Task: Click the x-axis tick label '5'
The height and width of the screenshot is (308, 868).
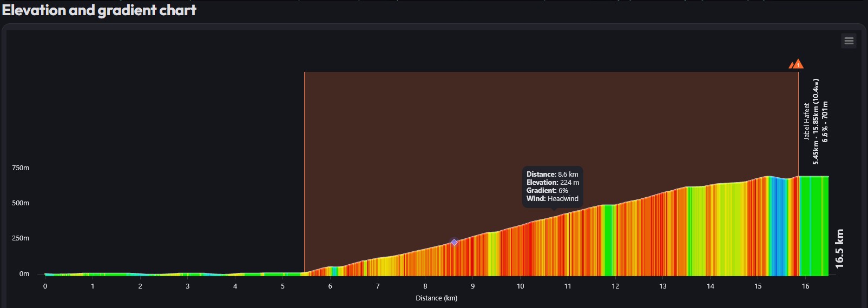Action: click(282, 286)
